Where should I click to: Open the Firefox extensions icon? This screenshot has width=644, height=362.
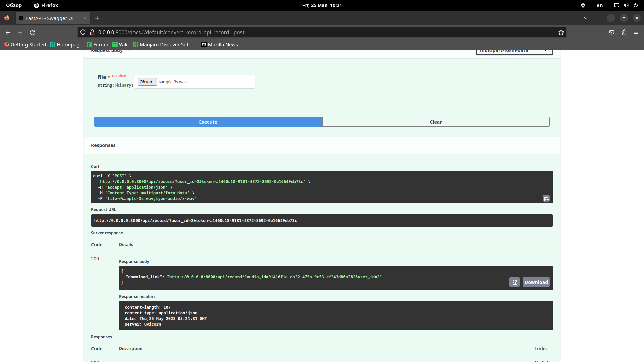pos(624,32)
